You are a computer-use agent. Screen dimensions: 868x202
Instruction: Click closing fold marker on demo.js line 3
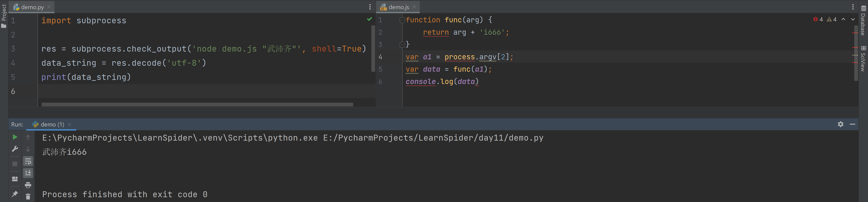pos(402,44)
